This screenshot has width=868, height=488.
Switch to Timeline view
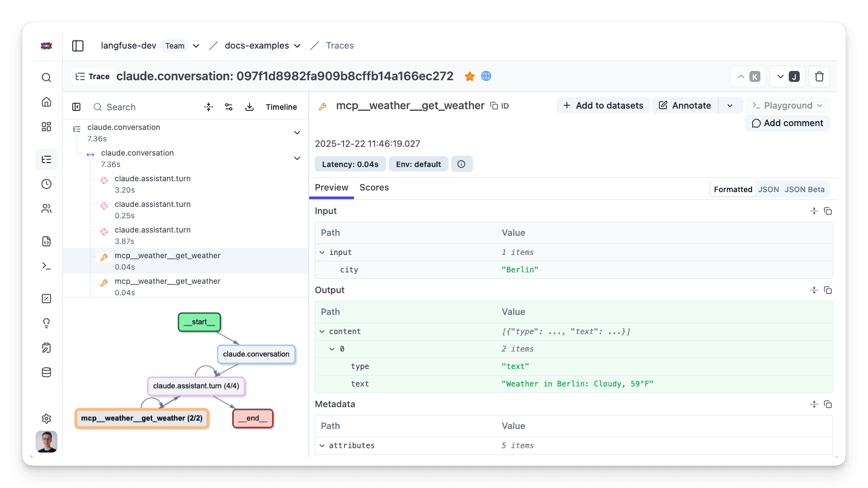pyautogui.click(x=281, y=107)
